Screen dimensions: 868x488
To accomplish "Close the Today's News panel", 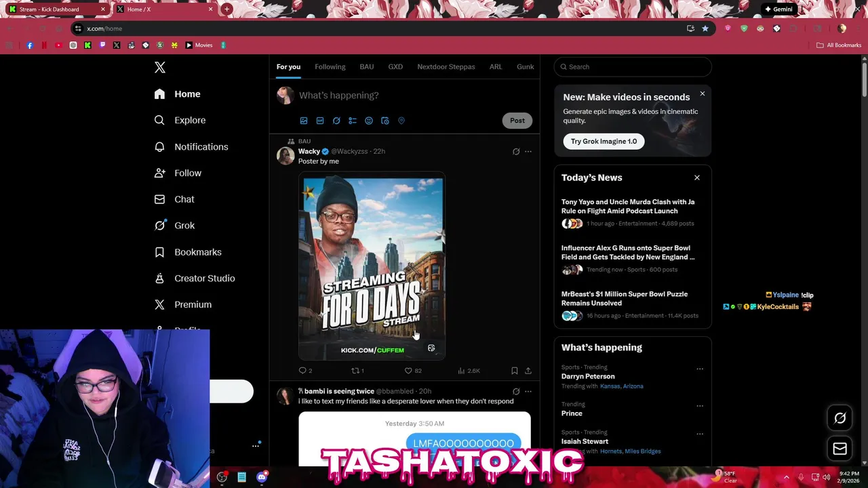I will click(697, 178).
